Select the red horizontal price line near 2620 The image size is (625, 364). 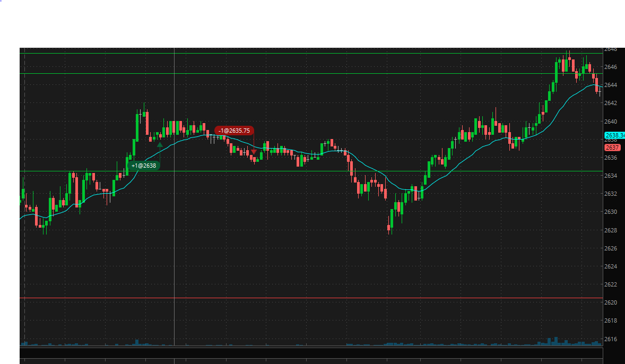(x=311, y=298)
